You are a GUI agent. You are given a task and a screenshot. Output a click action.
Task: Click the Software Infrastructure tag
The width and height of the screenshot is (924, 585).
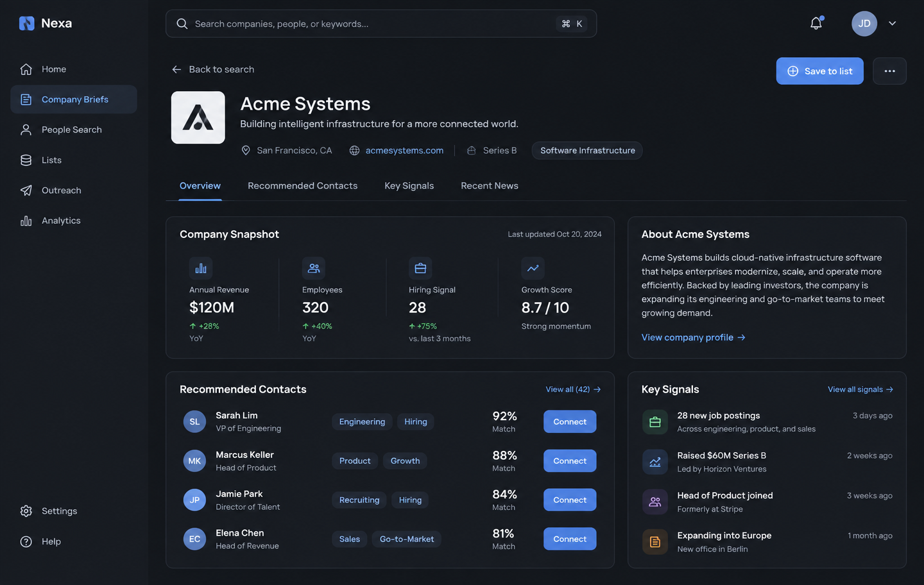pos(587,151)
